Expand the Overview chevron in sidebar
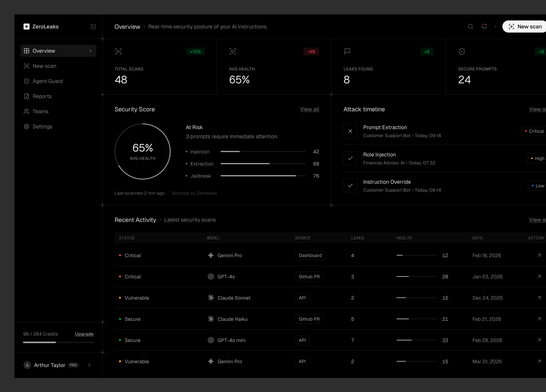This screenshot has height=392, width=546. tap(90, 51)
